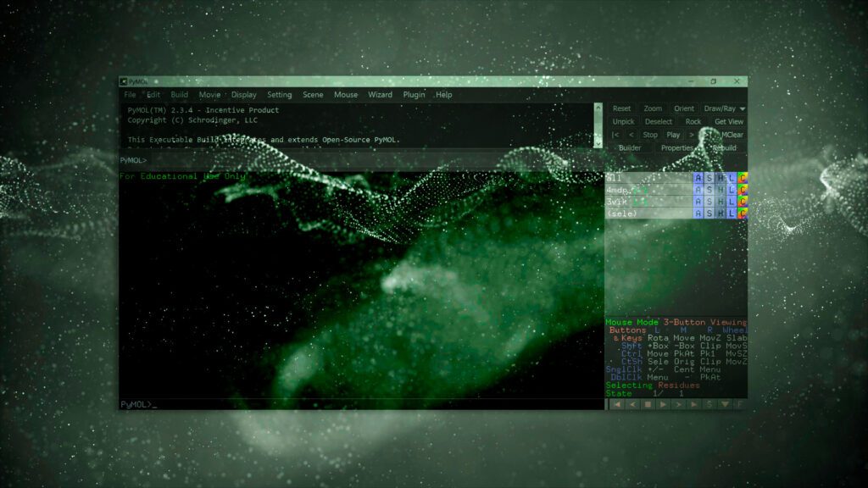The height and width of the screenshot is (488, 868).
Task: Open the Color menu for 4mdp
Action: [x=743, y=190]
